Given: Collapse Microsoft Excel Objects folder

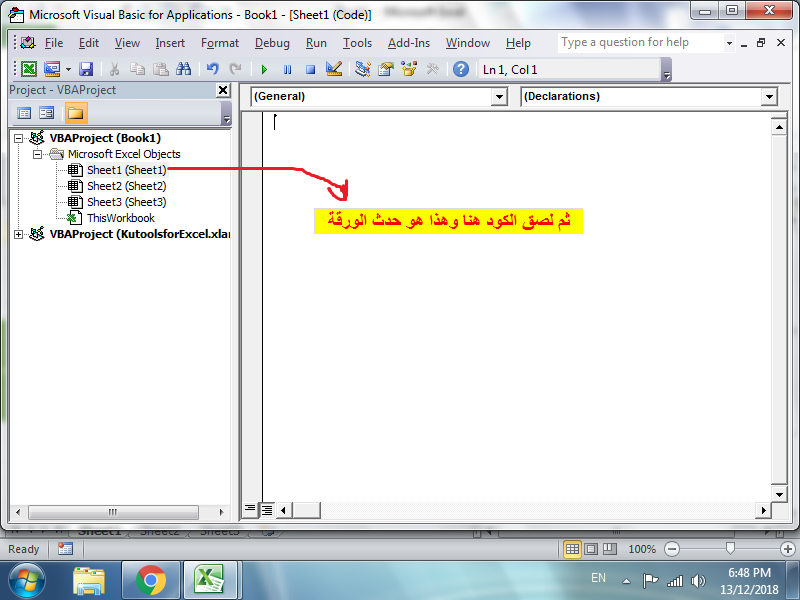Looking at the screenshot, I should [x=37, y=154].
